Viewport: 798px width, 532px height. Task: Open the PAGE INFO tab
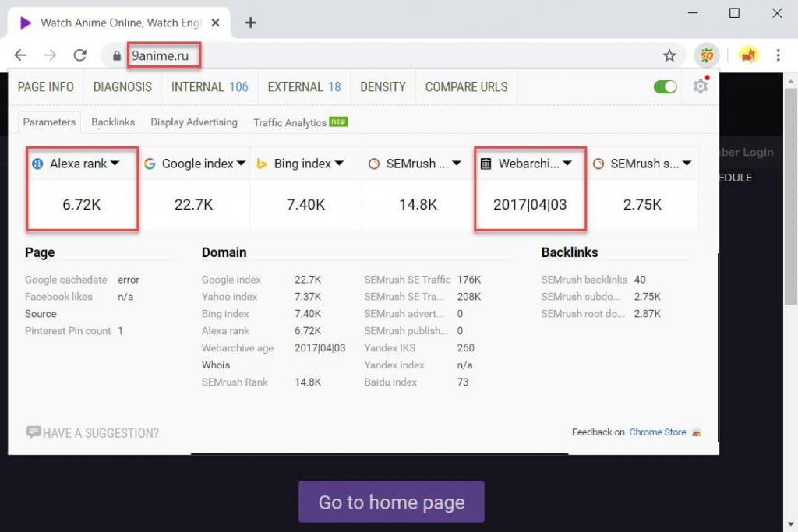tap(46, 87)
